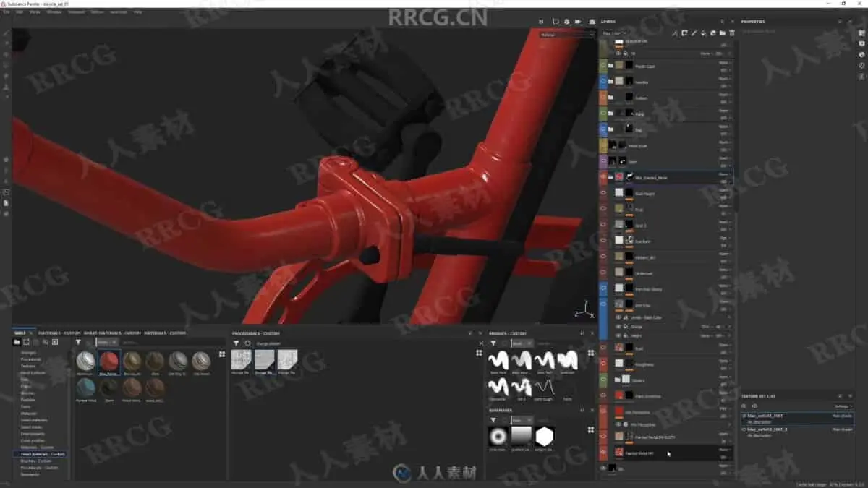This screenshot has height=488, width=868.
Task: Select Environments category in shelf list
Action: coord(33,434)
